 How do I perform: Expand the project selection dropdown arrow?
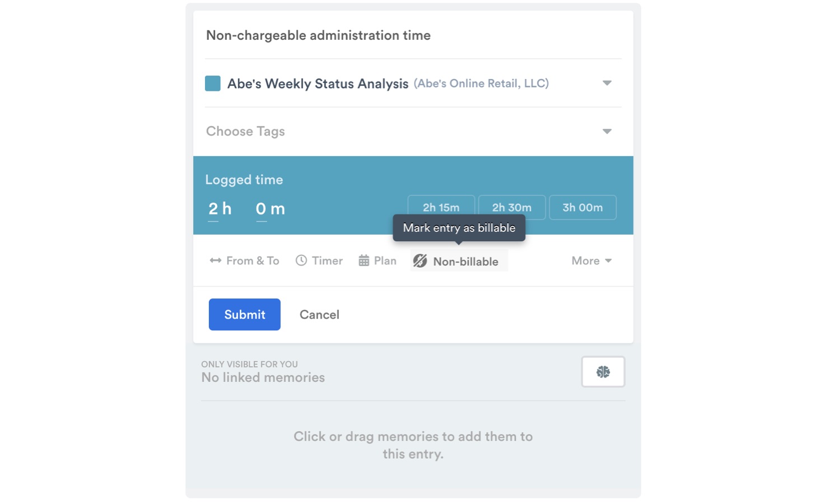click(x=607, y=83)
